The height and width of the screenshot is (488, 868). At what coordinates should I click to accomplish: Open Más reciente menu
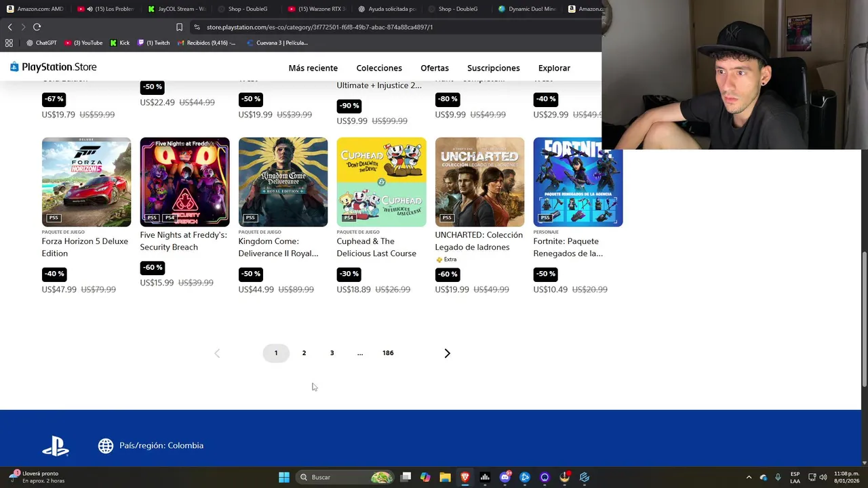(313, 68)
